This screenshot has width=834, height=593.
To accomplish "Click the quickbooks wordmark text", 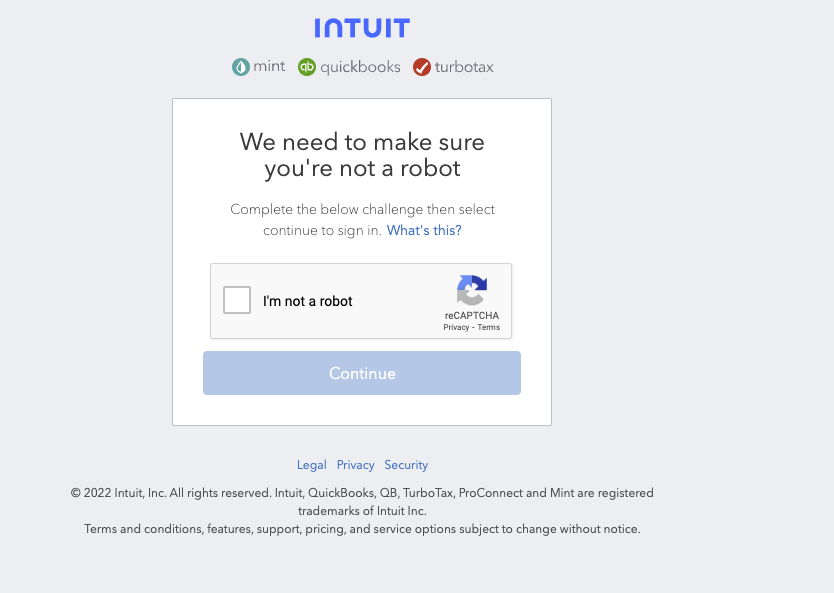I will 360,67.
